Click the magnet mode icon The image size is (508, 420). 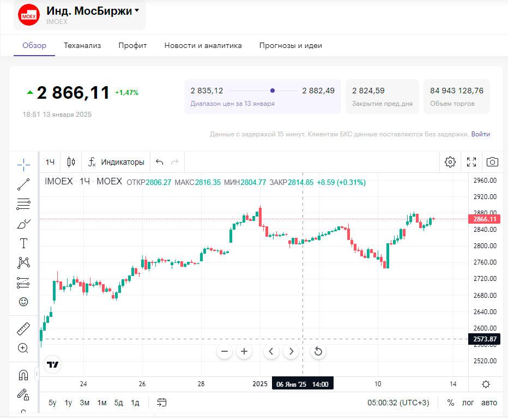23,375
